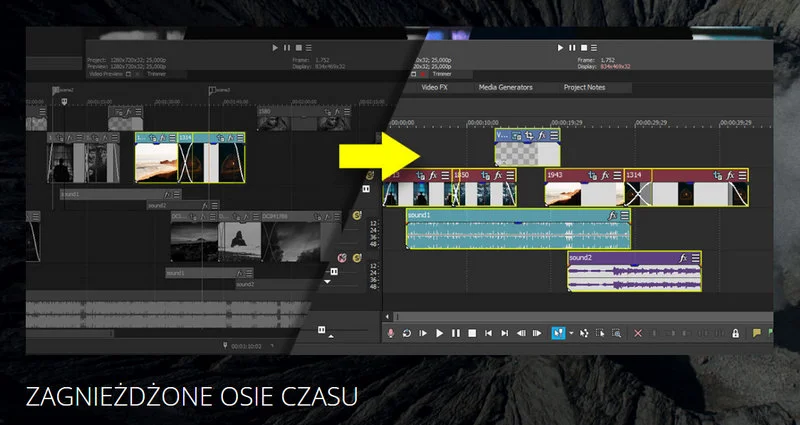
Task: Click the fx icon on sound1 clip
Action: [x=611, y=215]
